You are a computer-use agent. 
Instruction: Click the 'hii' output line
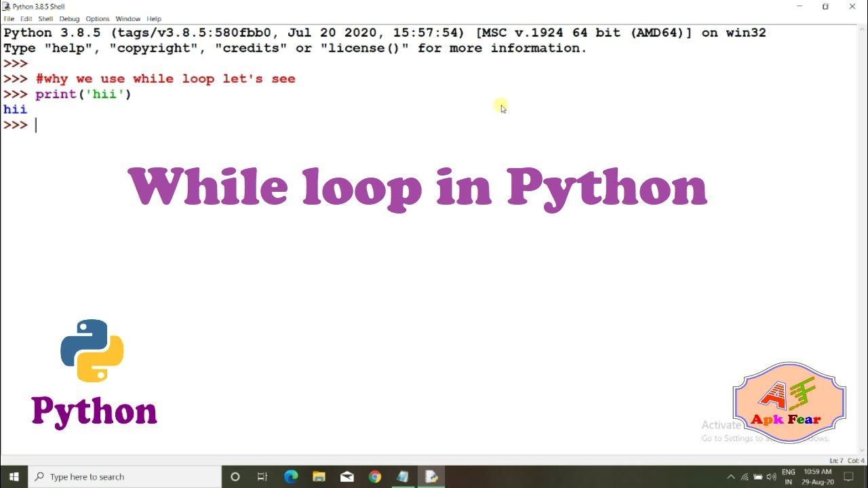[x=15, y=109]
